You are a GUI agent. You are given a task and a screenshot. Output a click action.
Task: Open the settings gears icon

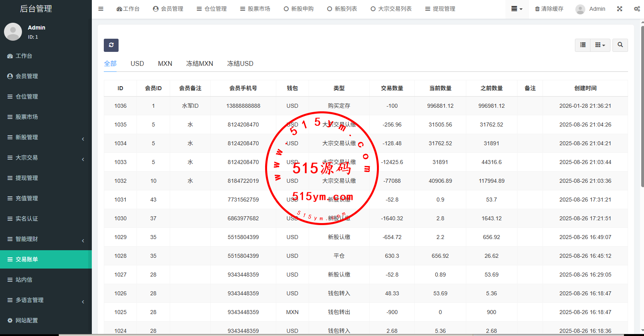point(637,9)
